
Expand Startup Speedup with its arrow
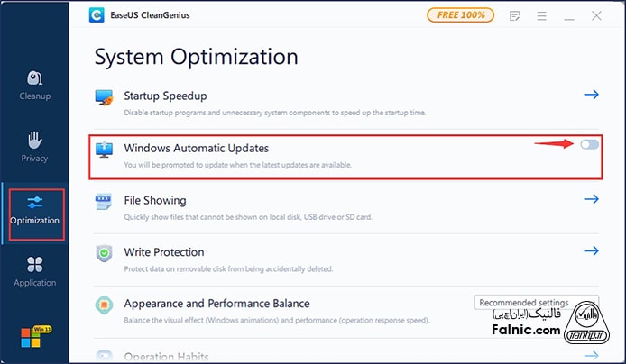click(x=592, y=94)
